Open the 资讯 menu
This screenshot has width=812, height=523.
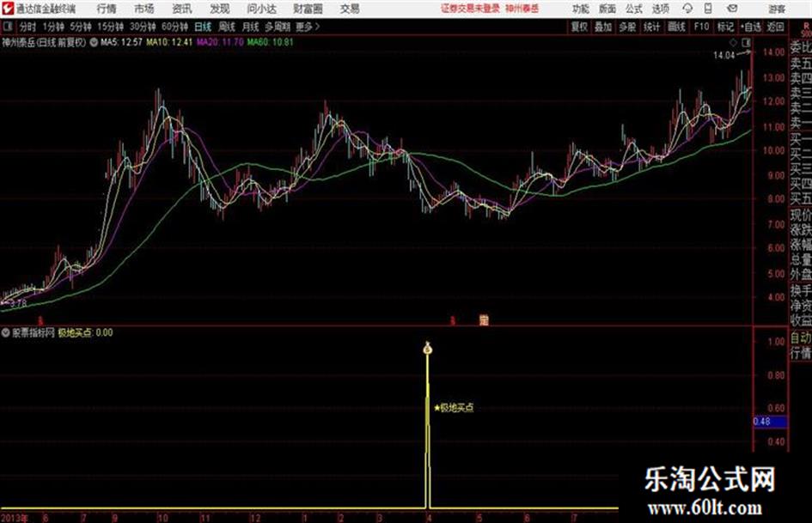click(182, 9)
